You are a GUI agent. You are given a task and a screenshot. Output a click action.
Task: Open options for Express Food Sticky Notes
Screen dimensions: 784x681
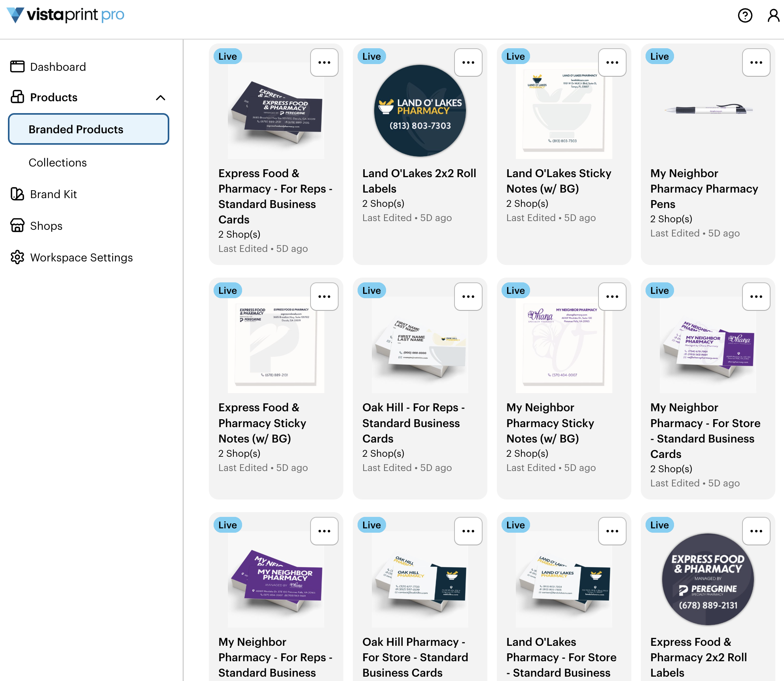coord(324,297)
